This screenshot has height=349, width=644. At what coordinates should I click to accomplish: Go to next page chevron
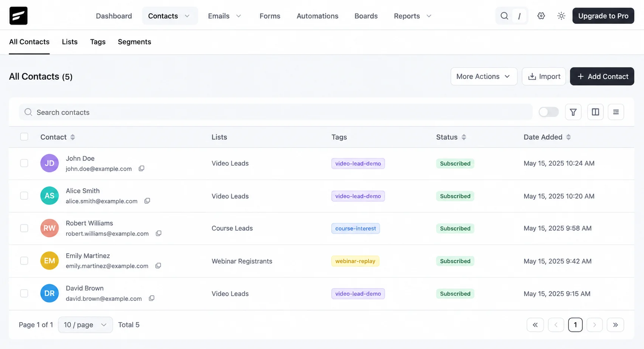click(594, 325)
